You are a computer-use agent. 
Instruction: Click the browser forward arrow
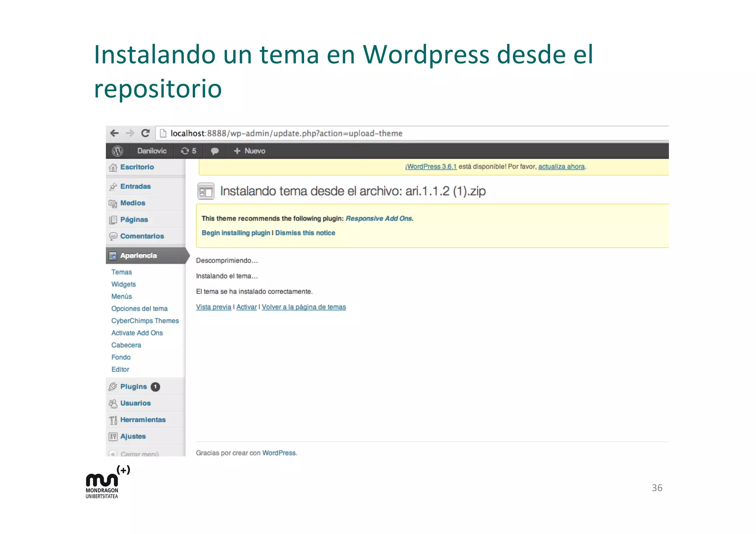[130, 133]
